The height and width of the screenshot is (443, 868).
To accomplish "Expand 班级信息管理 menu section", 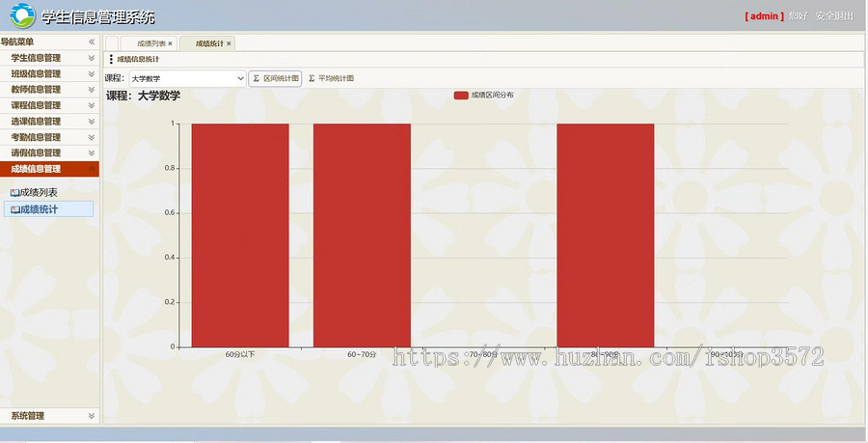I will click(x=92, y=73).
